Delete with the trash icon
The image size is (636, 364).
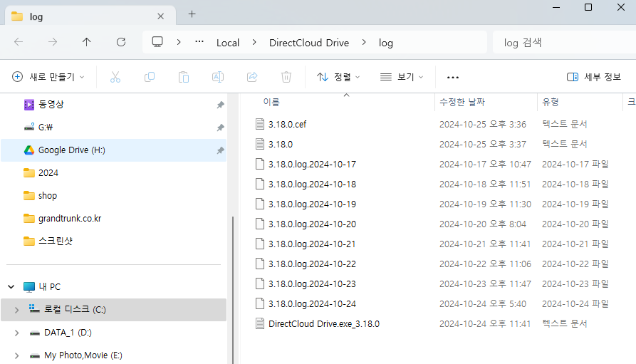286,77
